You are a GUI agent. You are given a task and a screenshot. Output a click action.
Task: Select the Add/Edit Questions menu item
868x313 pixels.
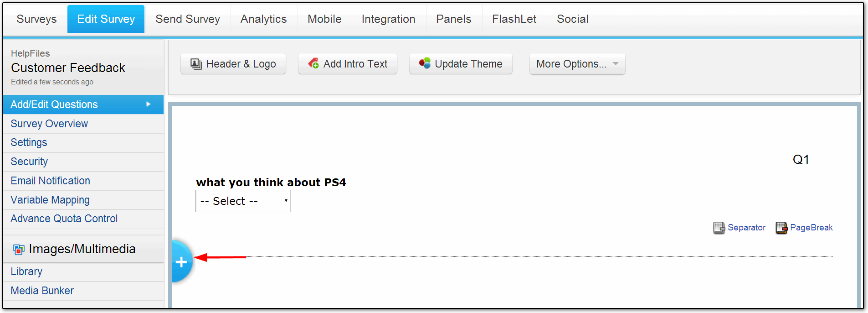[x=83, y=104]
